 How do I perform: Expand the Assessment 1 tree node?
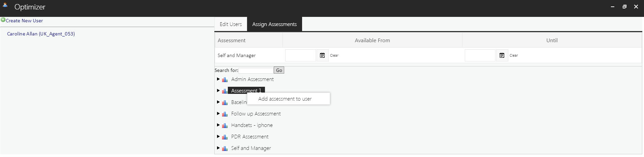(x=218, y=91)
